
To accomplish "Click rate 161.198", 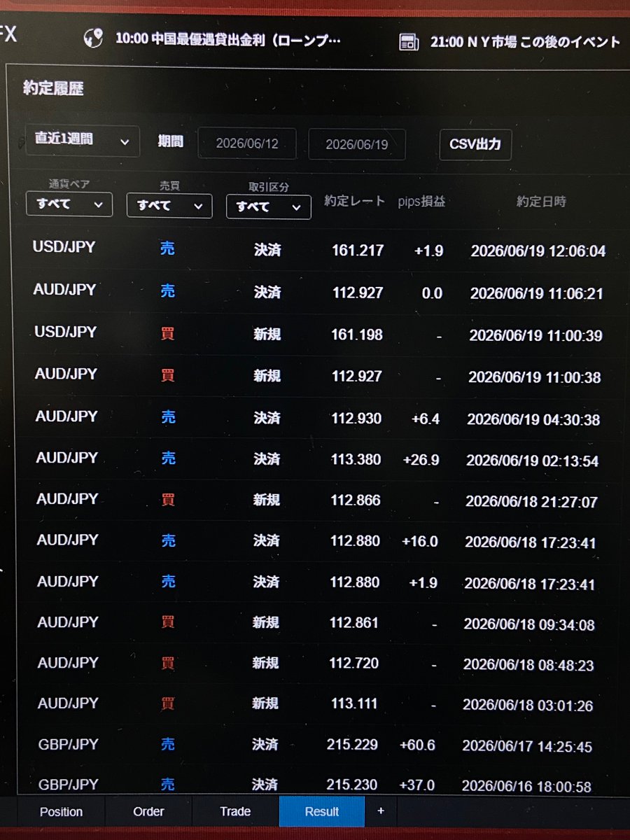I will click(357, 335).
